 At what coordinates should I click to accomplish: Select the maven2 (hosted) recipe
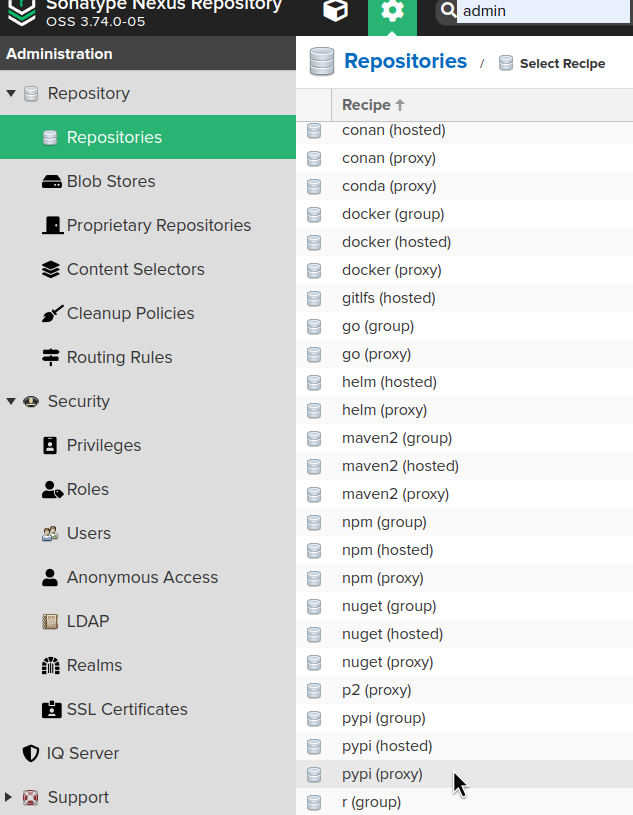[465, 466]
